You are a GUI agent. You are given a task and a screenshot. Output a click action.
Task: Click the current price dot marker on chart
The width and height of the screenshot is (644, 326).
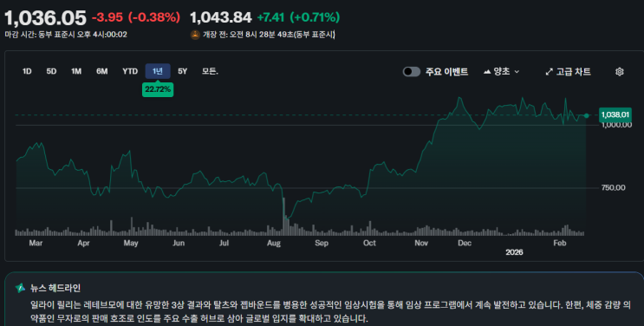click(x=587, y=115)
